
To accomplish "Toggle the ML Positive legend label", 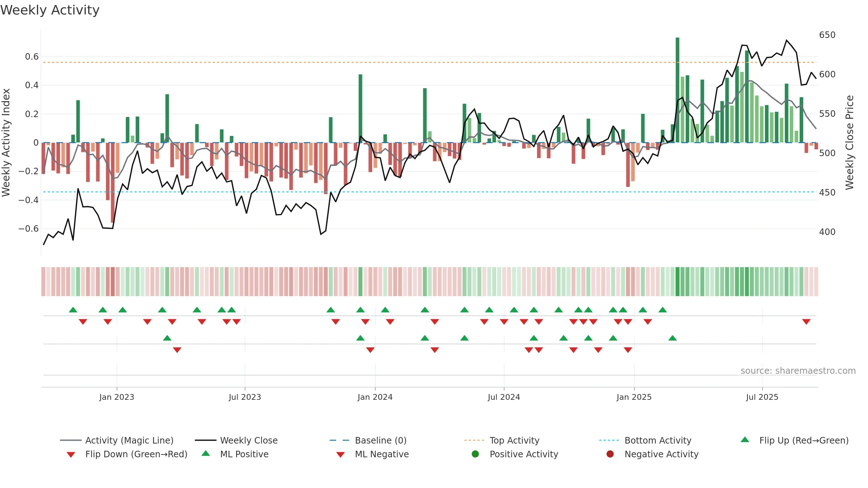I will pyautogui.click(x=244, y=454).
